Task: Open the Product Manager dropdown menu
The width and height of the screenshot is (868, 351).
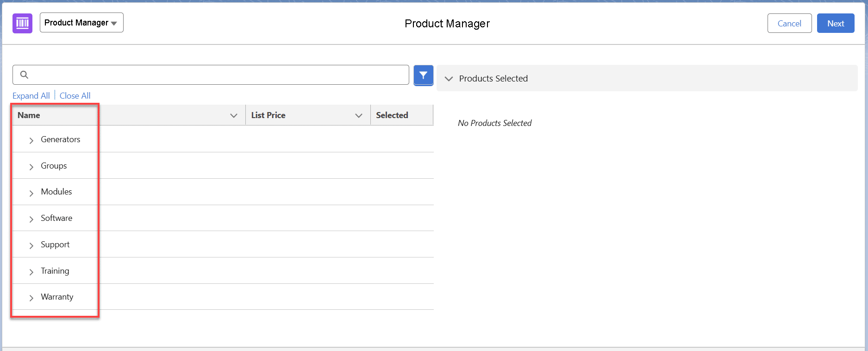Action: point(81,23)
